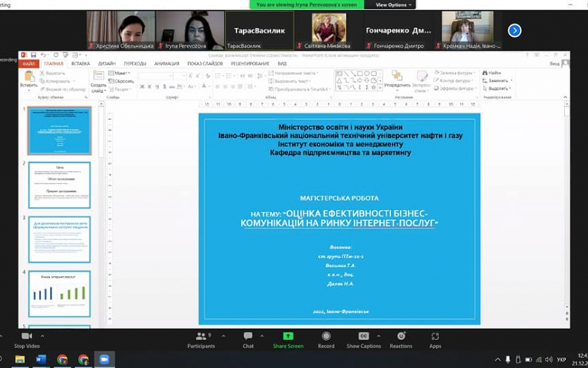Image resolution: width=588 pixels, height=368 pixels.
Task: Toggle Record in Zoom toolbar
Action: tap(326, 340)
